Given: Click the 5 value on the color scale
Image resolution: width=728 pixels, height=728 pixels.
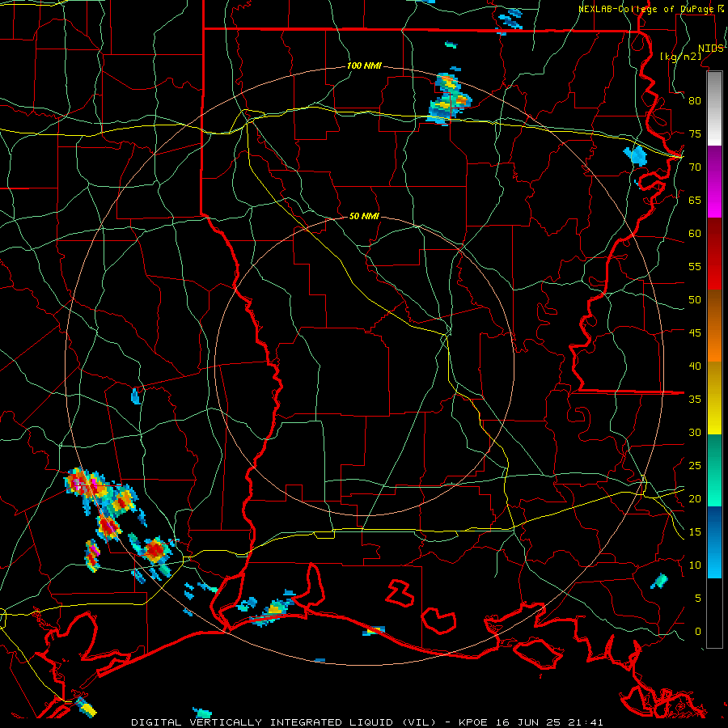Looking at the screenshot, I should (x=698, y=599).
